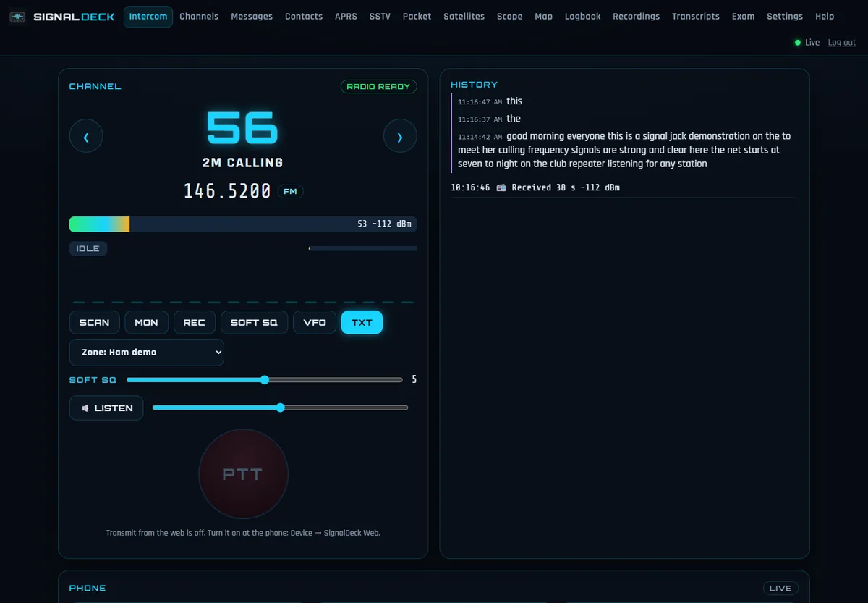Click the radio icon in Received entry
The width and height of the screenshot is (868, 603).
coord(501,187)
